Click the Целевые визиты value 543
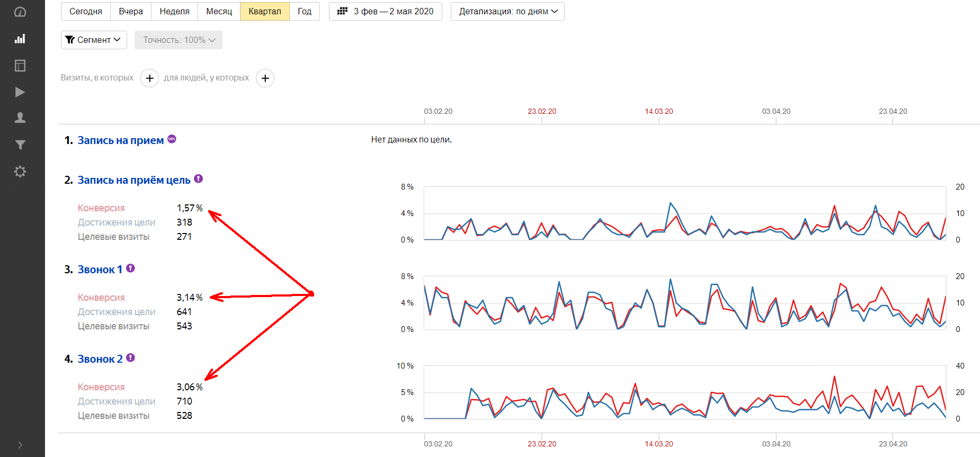Image resolution: width=980 pixels, height=457 pixels. point(184,326)
